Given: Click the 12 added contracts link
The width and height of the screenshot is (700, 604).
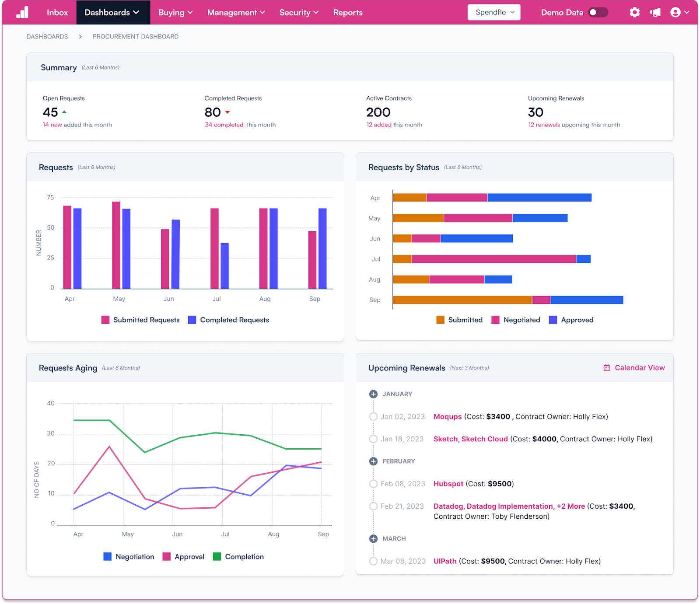Looking at the screenshot, I should coord(379,125).
